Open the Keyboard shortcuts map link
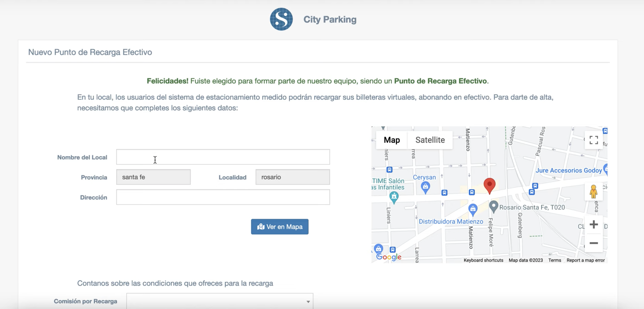Image resolution: width=644 pixels, height=309 pixels. click(x=483, y=260)
